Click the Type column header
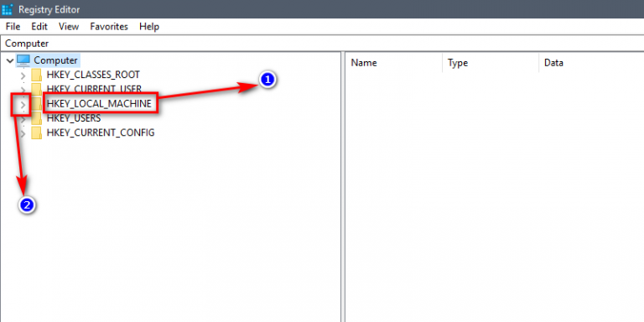Screen dimensions: 644x322 pos(491,63)
